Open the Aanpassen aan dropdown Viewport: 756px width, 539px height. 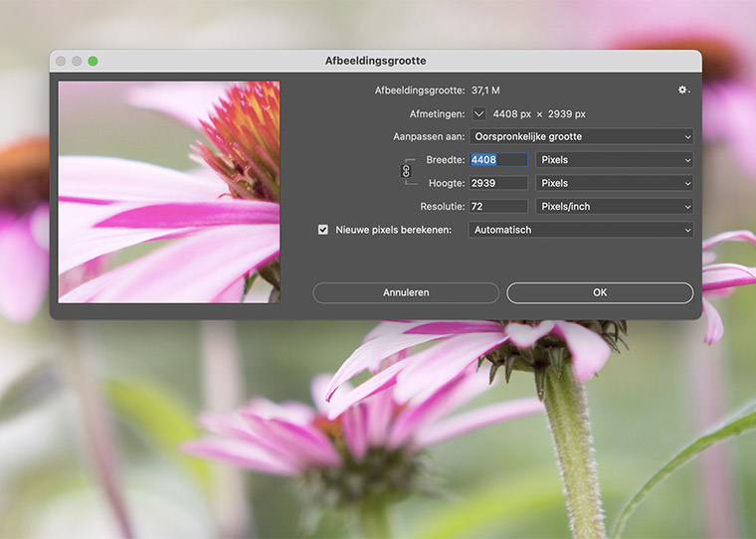pyautogui.click(x=581, y=136)
